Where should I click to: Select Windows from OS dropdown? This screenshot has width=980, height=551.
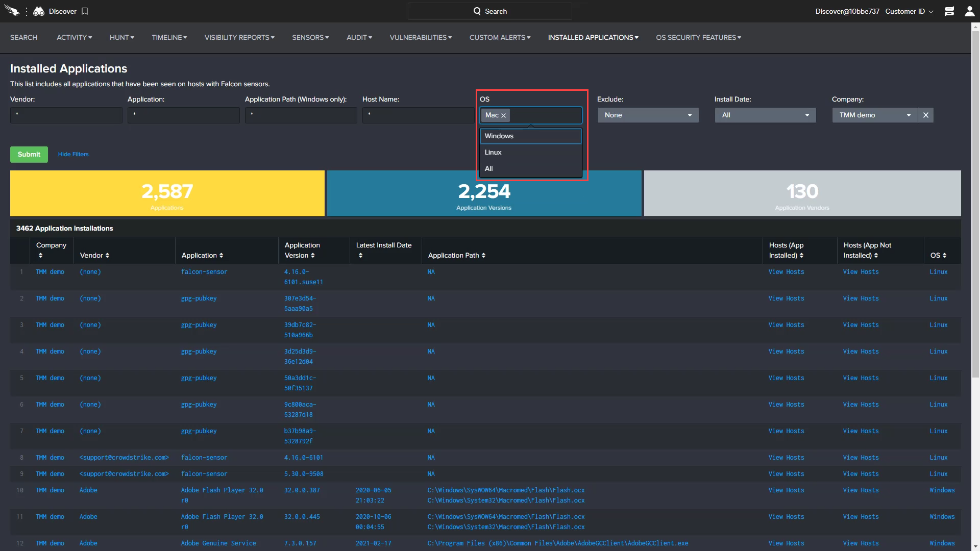530,136
